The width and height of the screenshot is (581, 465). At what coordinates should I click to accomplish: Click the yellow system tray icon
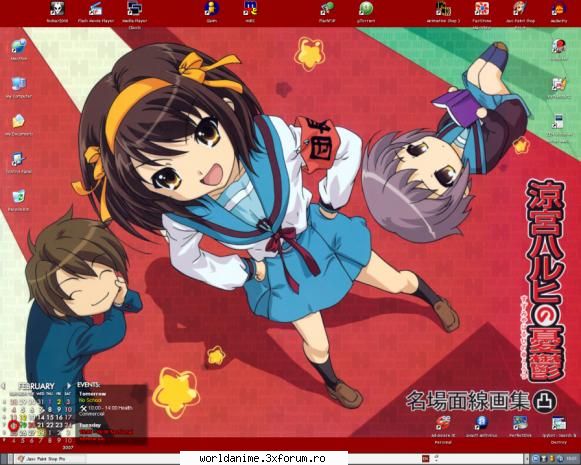tap(552, 459)
